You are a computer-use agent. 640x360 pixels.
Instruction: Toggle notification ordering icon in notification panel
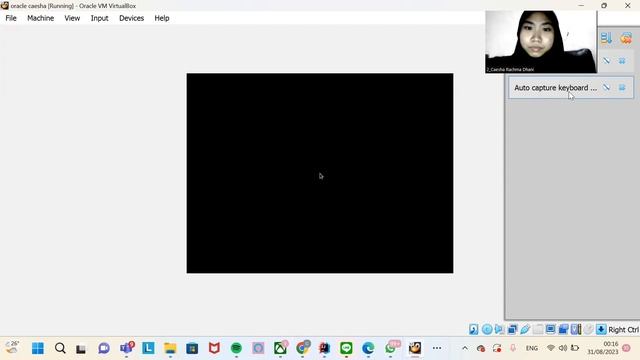(x=606, y=38)
